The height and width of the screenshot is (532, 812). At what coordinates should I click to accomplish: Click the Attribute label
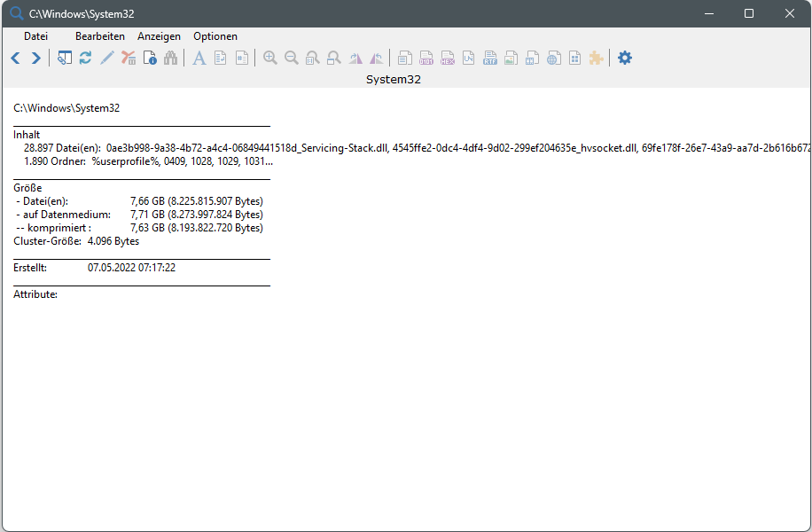[x=35, y=294]
